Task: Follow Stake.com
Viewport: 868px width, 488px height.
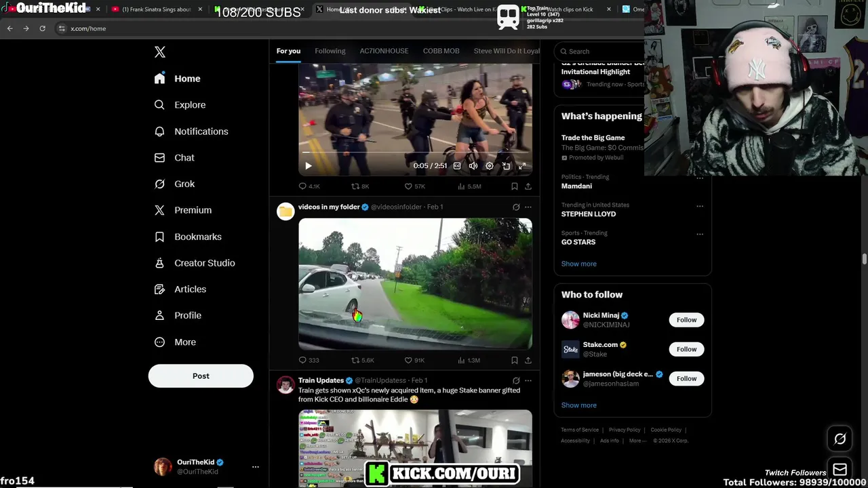Action: click(x=686, y=349)
